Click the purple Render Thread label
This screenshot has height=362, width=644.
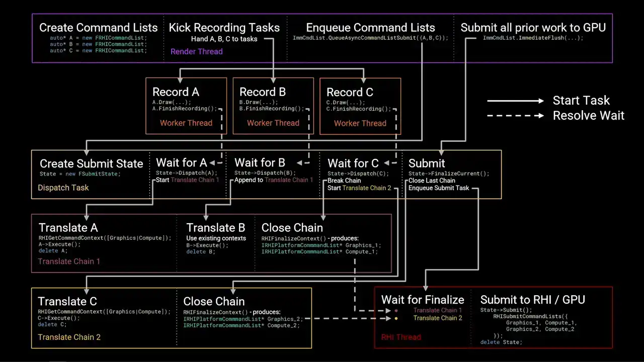(x=196, y=51)
